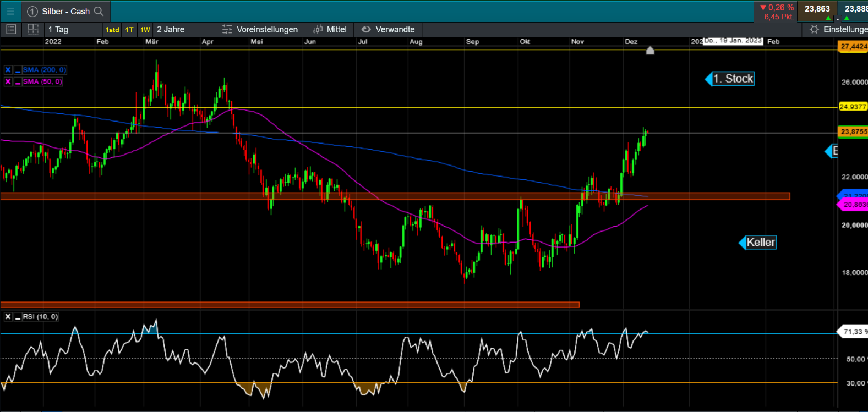This screenshot has width=868, height=412.
Task: Open the 1 Tag interval dropdown
Action: (58, 29)
